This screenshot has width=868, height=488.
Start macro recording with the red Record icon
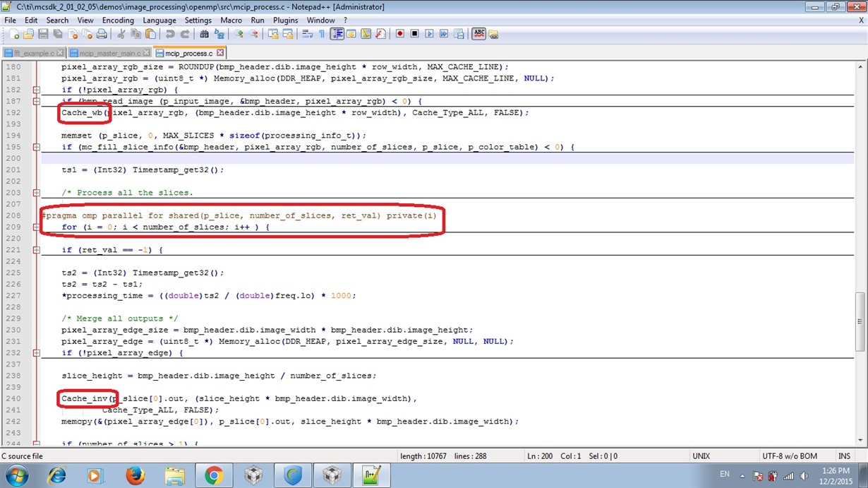tap(399, 34)
